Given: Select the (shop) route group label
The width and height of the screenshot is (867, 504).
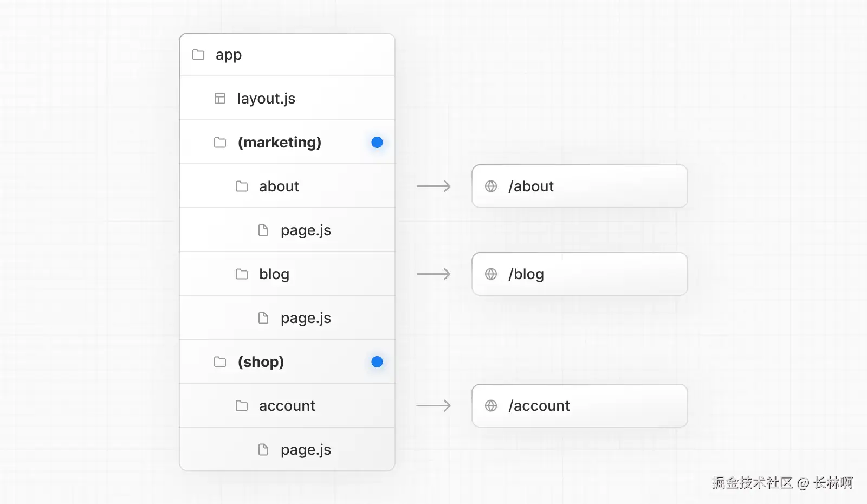Looking at the screenshot, I should click(x=261, y=362).
